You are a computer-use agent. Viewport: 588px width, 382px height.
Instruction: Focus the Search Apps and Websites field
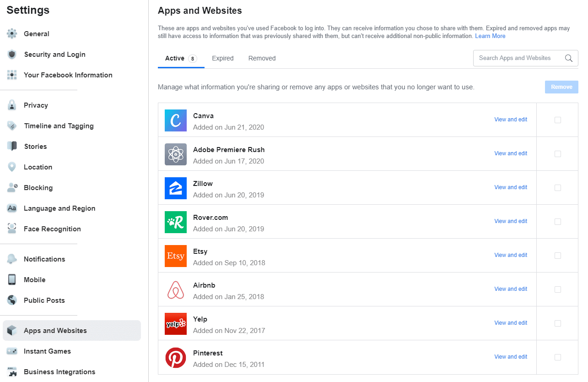(517, 58)
